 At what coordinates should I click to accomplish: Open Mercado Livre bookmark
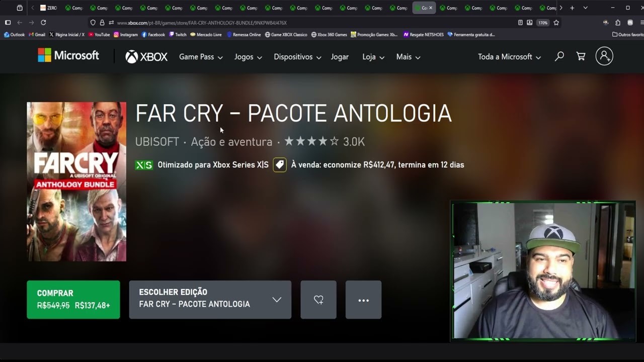[x=206, y=35]
